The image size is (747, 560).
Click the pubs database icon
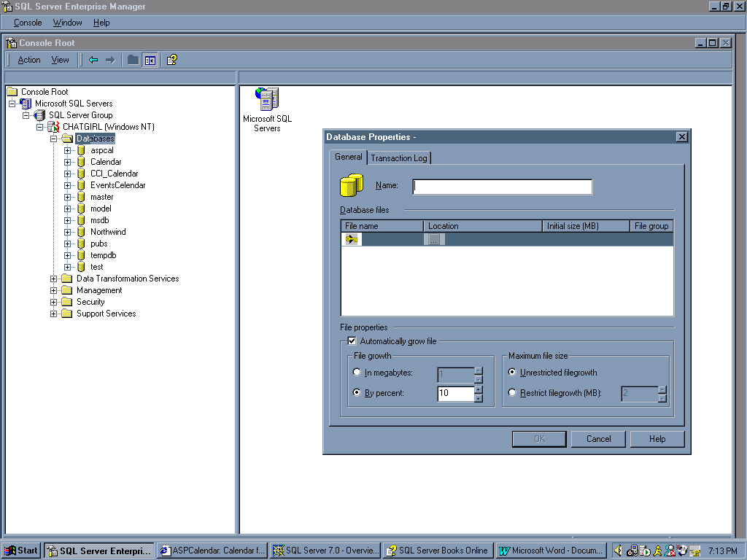click(82, 244)
